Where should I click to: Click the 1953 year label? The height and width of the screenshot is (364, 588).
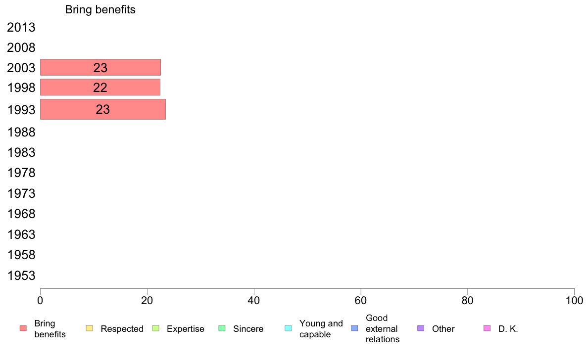pos(21,275)
